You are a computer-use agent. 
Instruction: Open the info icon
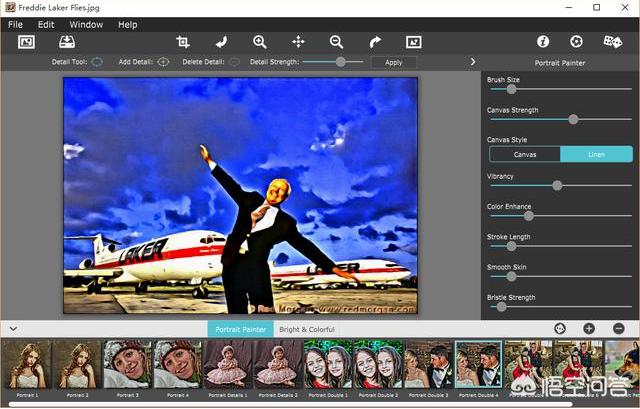coord(543,41)
